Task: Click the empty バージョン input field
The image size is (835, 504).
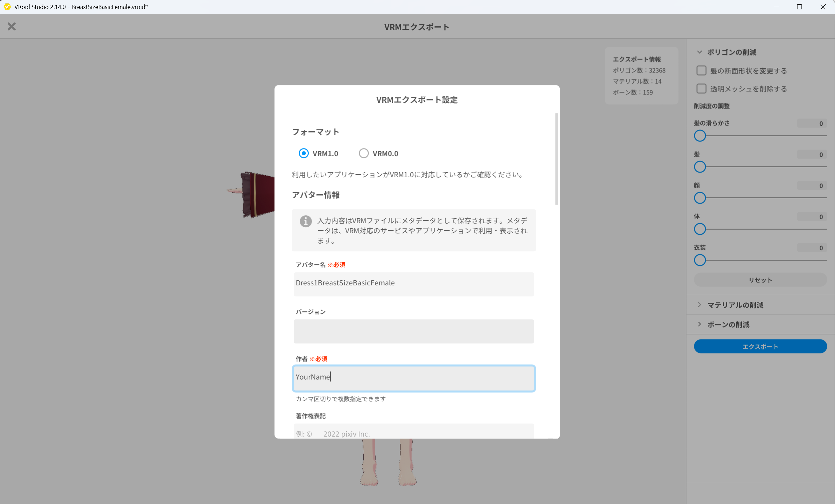Action: (x=413, y=331)
